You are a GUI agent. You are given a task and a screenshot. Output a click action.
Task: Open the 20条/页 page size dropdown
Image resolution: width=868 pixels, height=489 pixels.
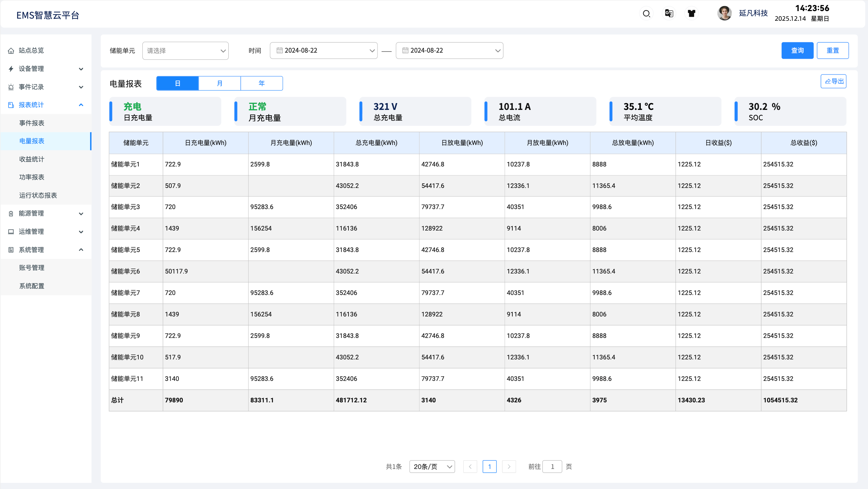click(x=432, y=466)
